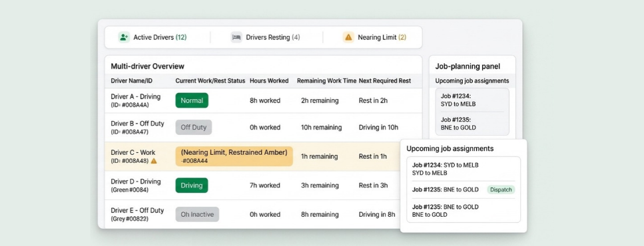Click the ID #008A4A under Driver A
The image size is (644, 246).
coord(130,105)
